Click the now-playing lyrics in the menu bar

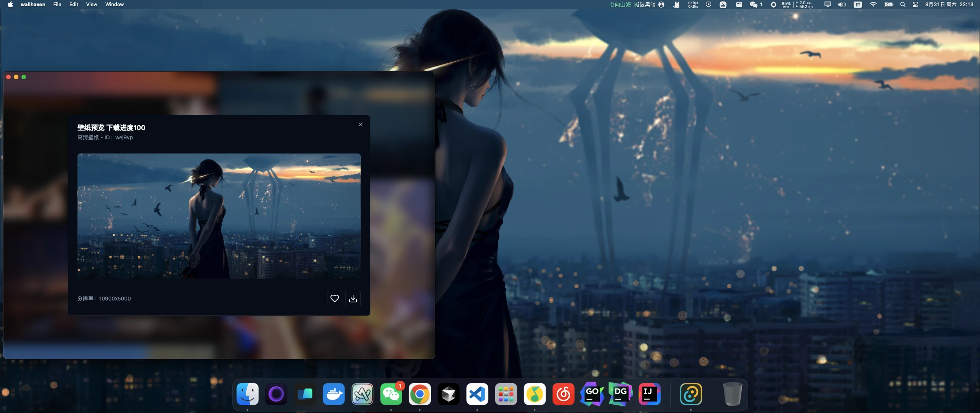632,5
